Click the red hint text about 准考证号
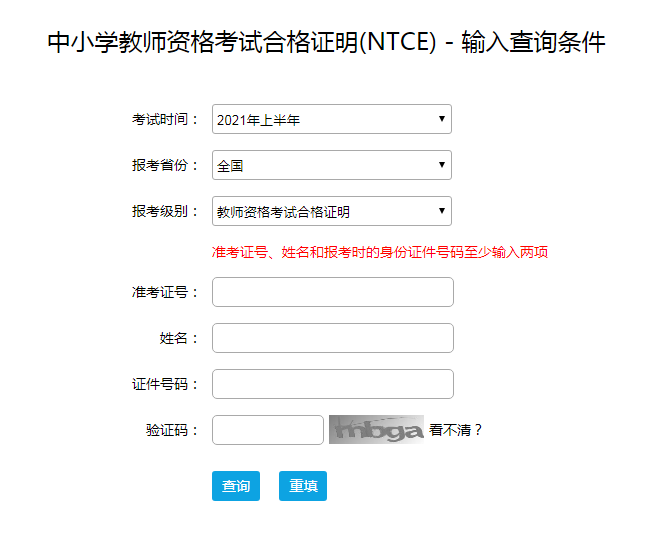658x544 pixels. (x=380, y=252)
